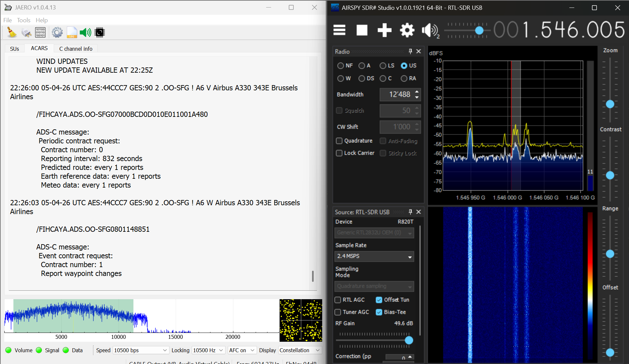Enable the Squelch checkbox
Image resolution: width=629 pixels, height=364 pixels.
click(x=339, y=111)
